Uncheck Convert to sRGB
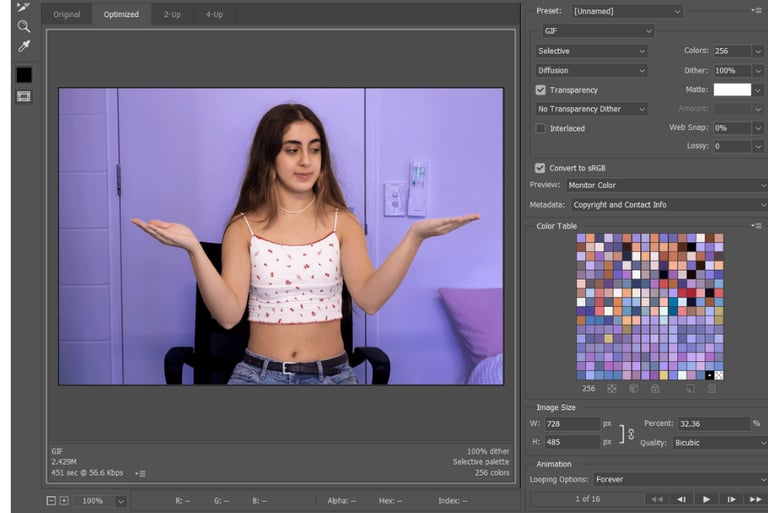768x513 pixels. [x=541, y=168]
